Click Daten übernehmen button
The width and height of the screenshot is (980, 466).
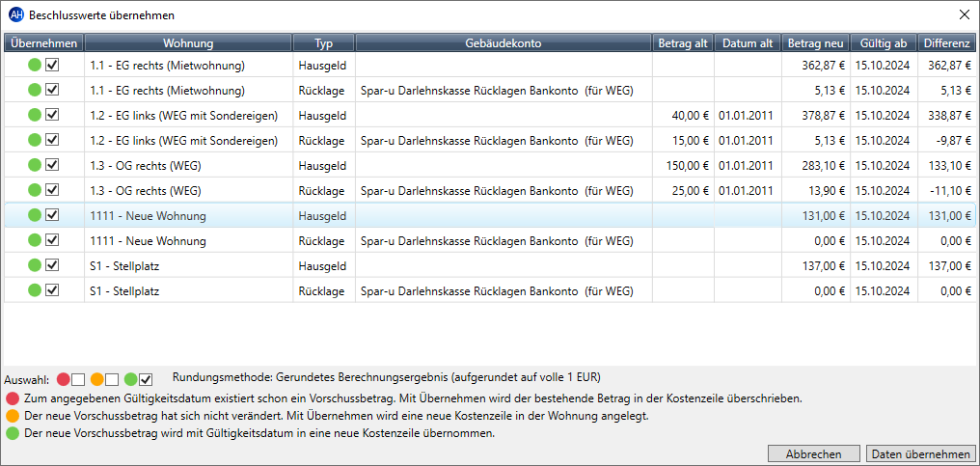[x=920, y=454]
